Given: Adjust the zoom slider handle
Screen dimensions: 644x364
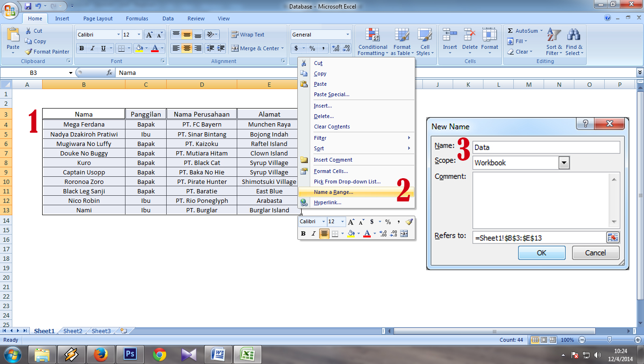Looking at the screenshot, I should [x=609, y=340].
